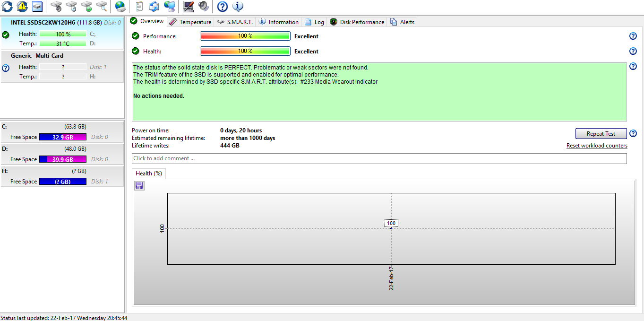644x321 pixels.
Task: Switch to the Temperature tab
Action: pos(190,22)
